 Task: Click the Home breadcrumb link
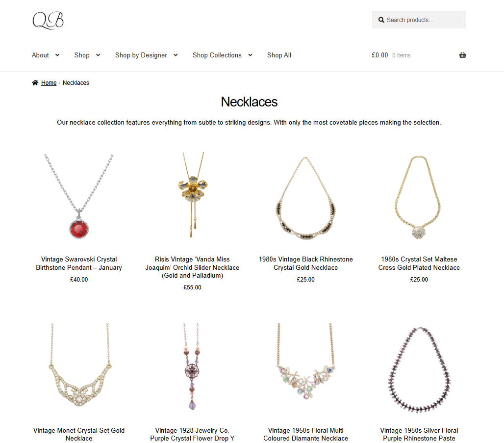(49, 83)
